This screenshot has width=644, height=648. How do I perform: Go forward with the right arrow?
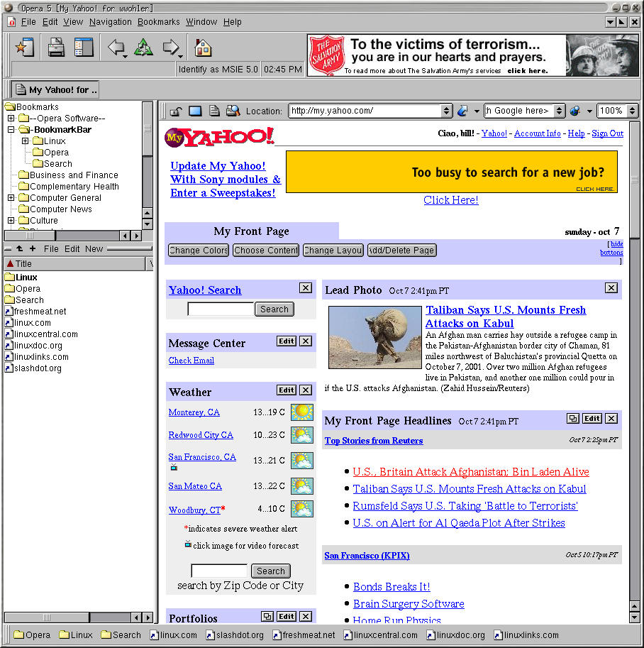(171, 48)
